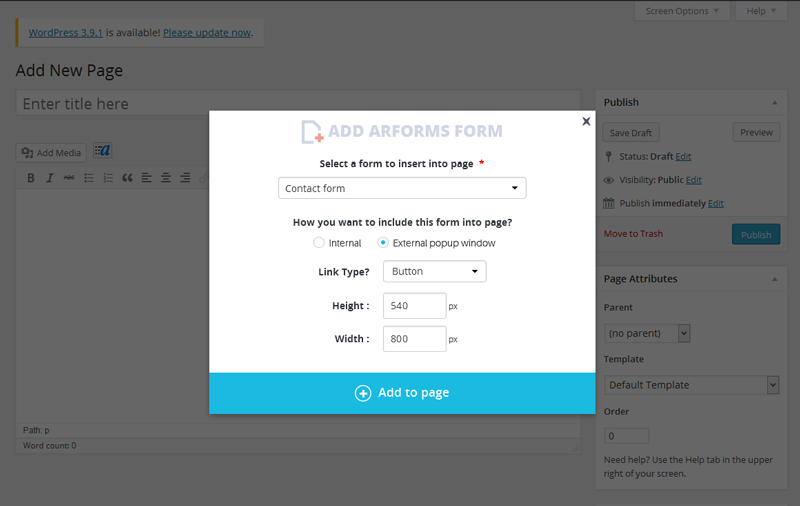
Task: Insert a blockquote
Action: tap(127, 178)
